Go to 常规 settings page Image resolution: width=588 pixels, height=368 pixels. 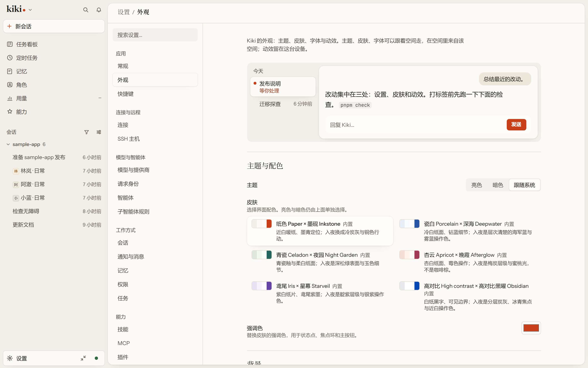coord(155,66)
